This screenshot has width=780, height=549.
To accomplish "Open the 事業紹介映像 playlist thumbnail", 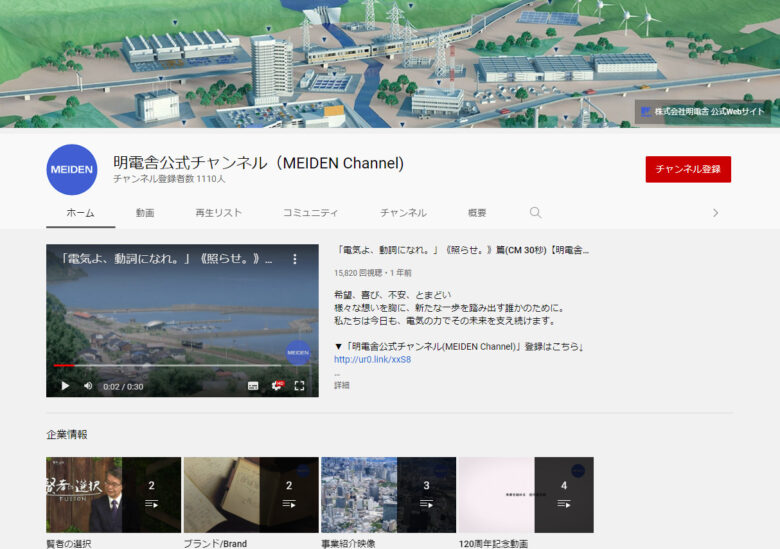I will pos(389,495).
